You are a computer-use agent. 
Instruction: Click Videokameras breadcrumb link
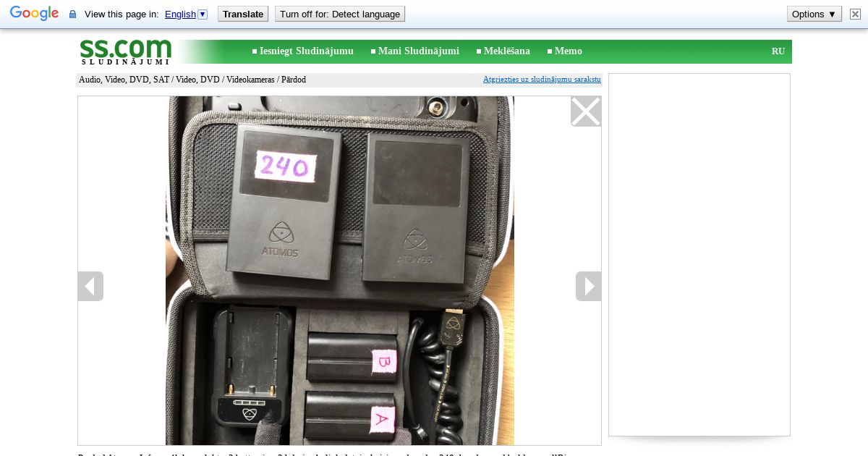(x=250, y=80)
